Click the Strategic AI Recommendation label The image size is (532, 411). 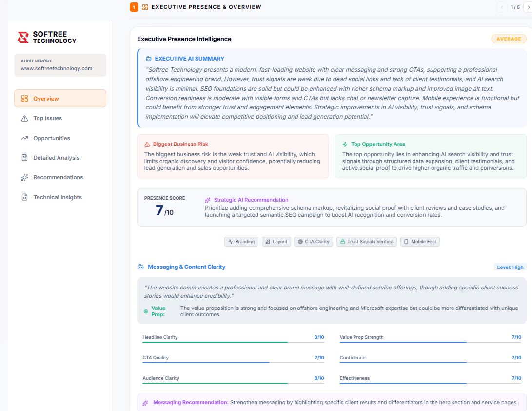pyautogui.click(x=251, y=200)
